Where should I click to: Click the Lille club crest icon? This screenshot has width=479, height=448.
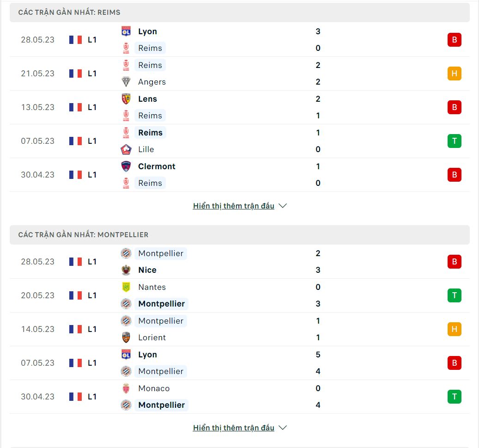[x=126, y=149]
